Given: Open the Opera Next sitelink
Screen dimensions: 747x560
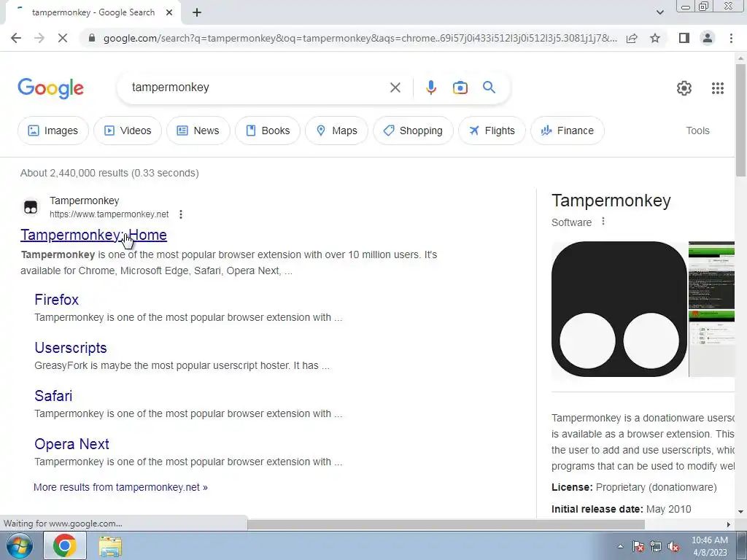Looking at the screenshot, I should click(71, 444).
